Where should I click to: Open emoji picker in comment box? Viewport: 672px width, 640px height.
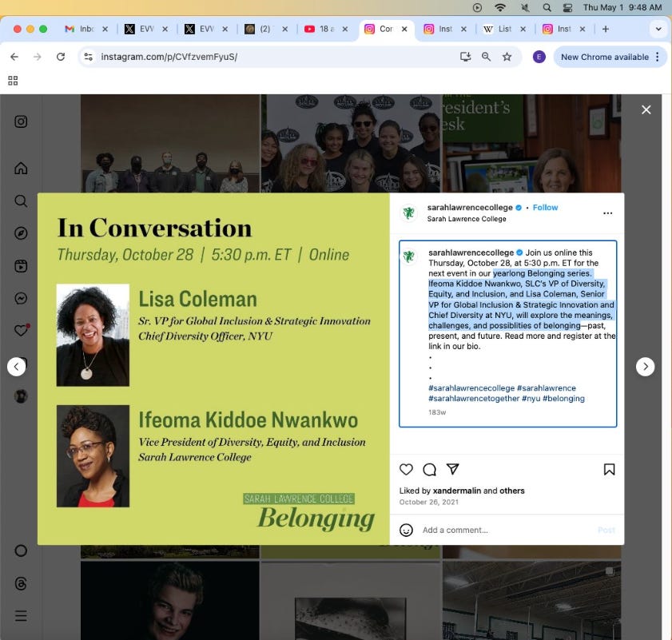pyautogui.click(x=406, y=531)
